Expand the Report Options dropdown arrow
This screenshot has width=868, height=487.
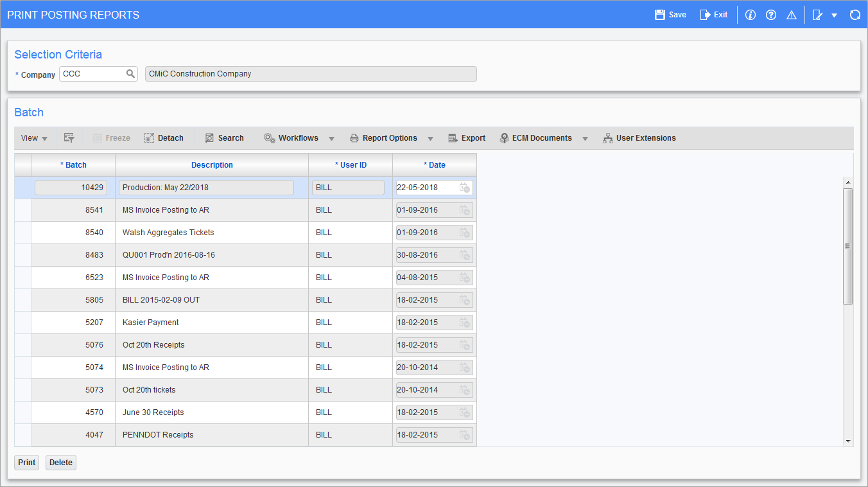(x=430, y=139)
